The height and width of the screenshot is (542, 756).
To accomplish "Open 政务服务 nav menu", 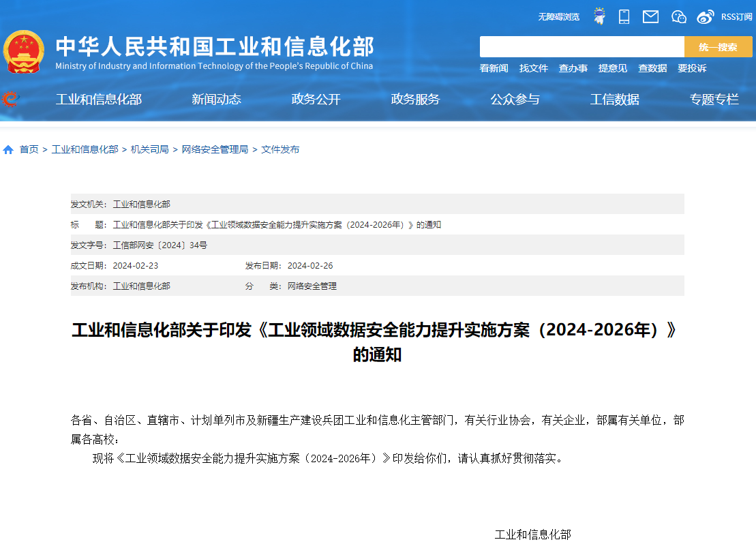I will 416,100.
